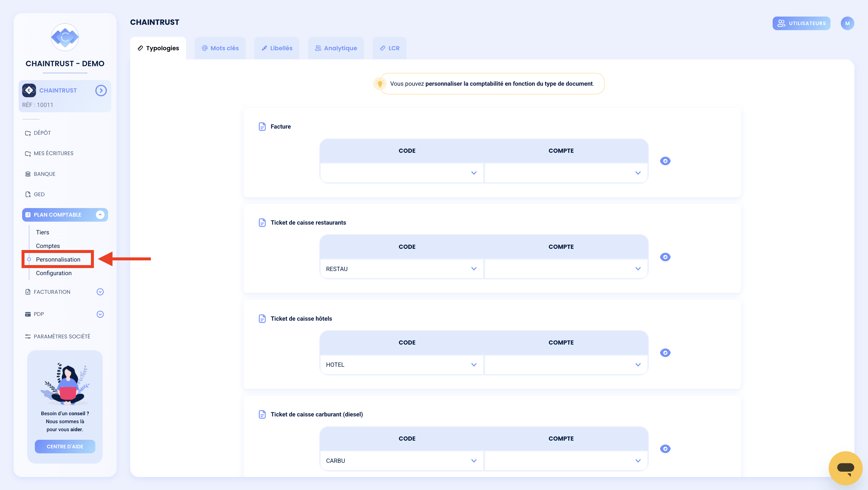
Task: Click the CENTRE D'AIDE button
Action: pos(65,447)
